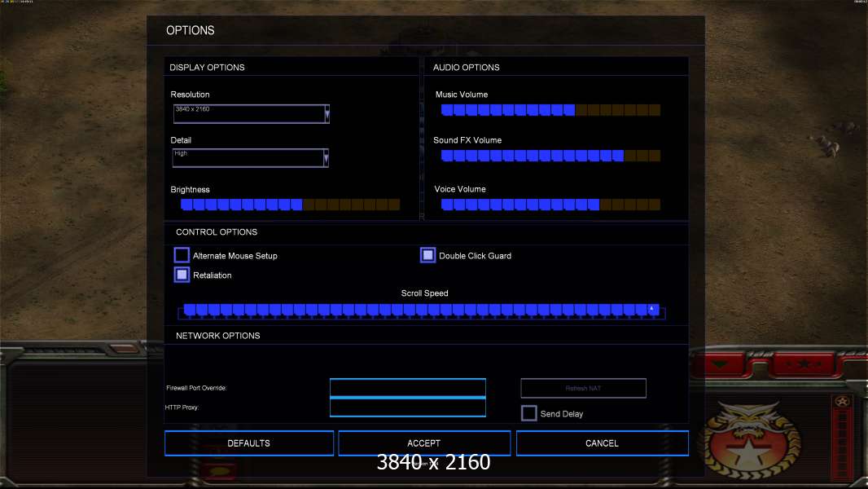Enable the Send Delay checkbox
The width and height of the screenshot is (868, 489).
pos(528,413)
